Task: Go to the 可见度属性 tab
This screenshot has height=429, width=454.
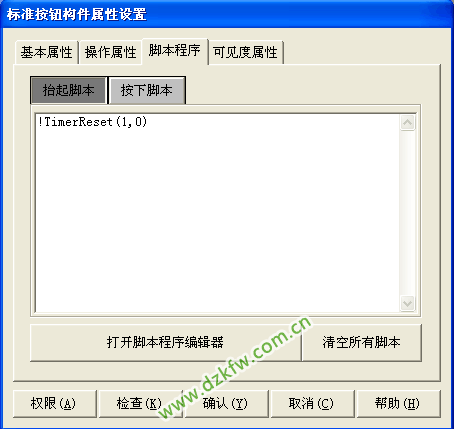Action: (x=245, y=52)
